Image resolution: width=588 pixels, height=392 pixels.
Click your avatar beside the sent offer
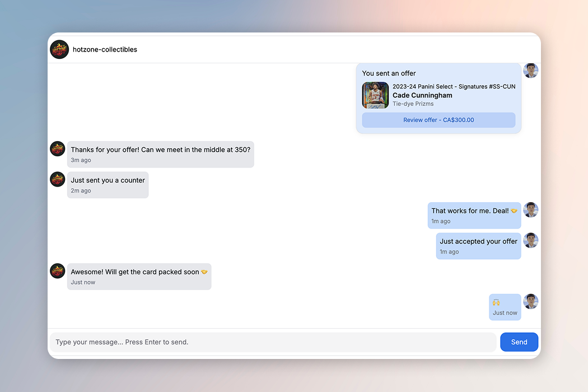[530, 71]
